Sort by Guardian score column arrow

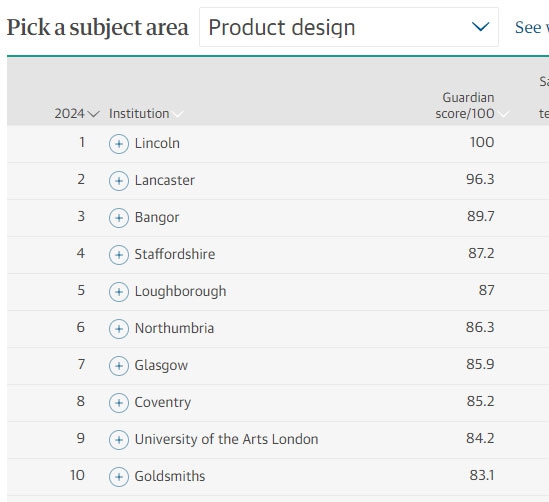[503, 114]
